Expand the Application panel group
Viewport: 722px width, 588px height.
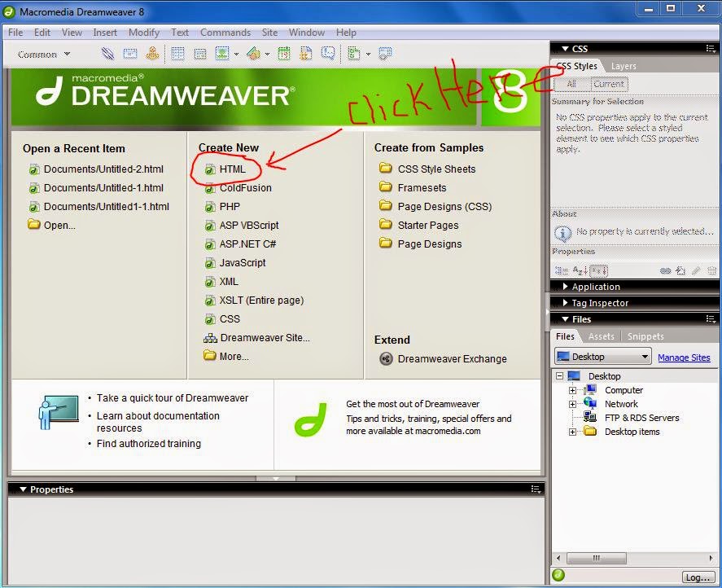coord(566,286)
